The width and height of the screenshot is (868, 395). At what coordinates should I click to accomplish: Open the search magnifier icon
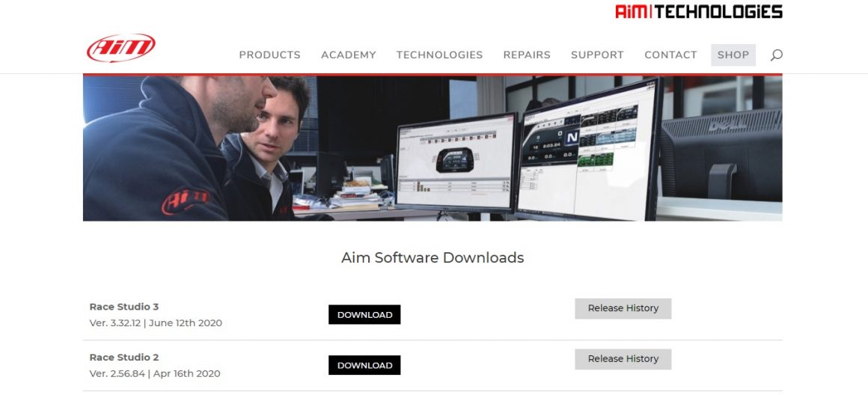click(x=777, y=55)
